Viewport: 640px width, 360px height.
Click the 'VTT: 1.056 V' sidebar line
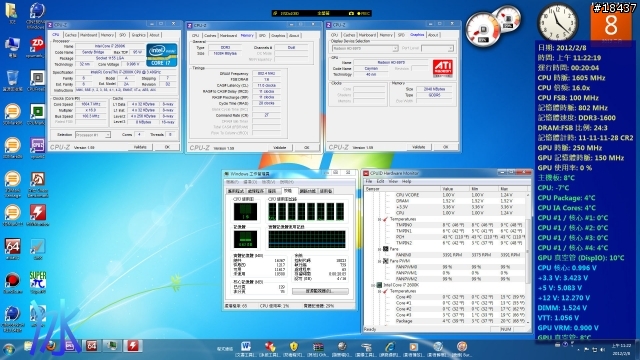(558, 318)
